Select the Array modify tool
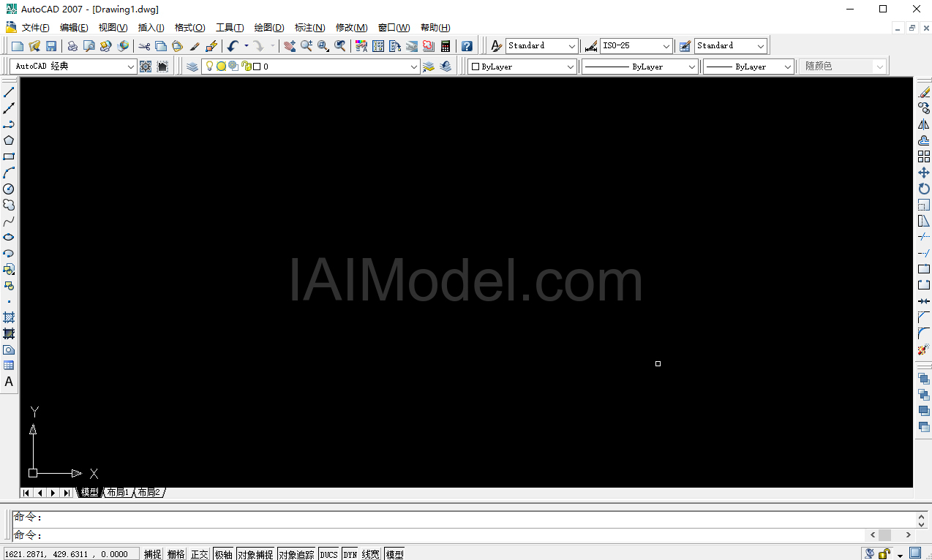 pyautogui.click(x=924, y=156)
